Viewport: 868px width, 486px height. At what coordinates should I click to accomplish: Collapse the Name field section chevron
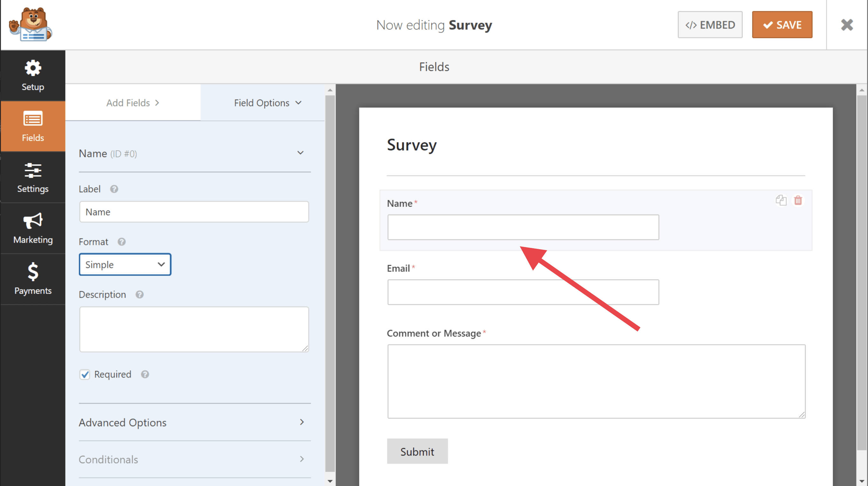tap(300, 153)
